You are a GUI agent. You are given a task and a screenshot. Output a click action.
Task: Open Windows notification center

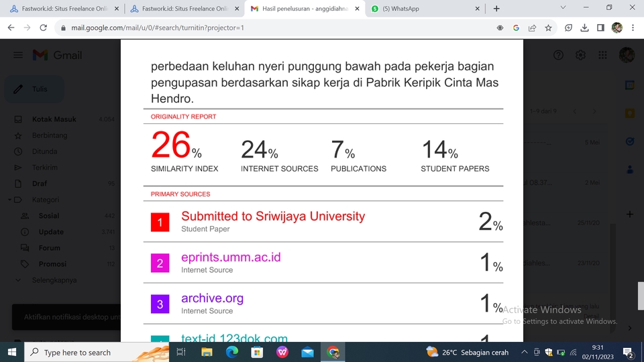point(628,352)
